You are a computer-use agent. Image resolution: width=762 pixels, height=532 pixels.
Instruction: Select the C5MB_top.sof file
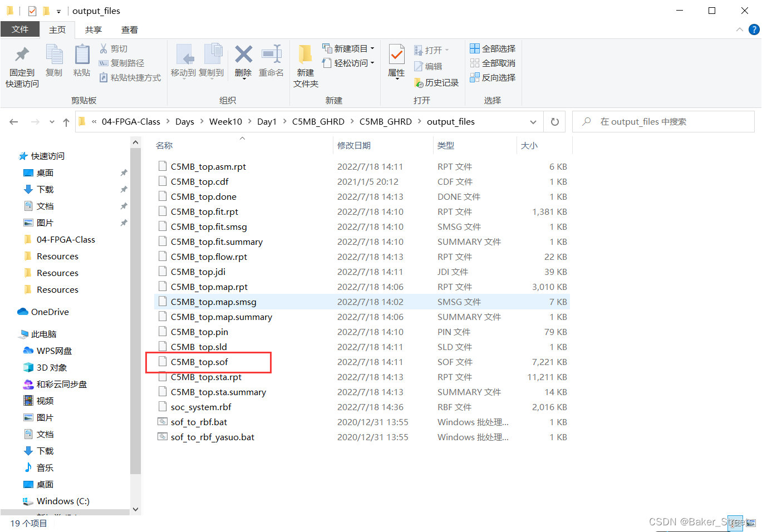click(x=199, y=362)
